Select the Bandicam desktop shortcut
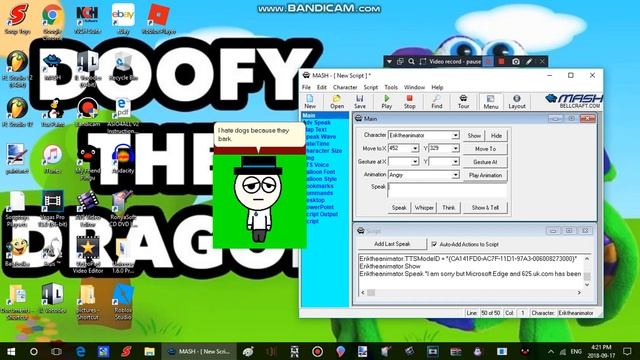 (87, 112)
